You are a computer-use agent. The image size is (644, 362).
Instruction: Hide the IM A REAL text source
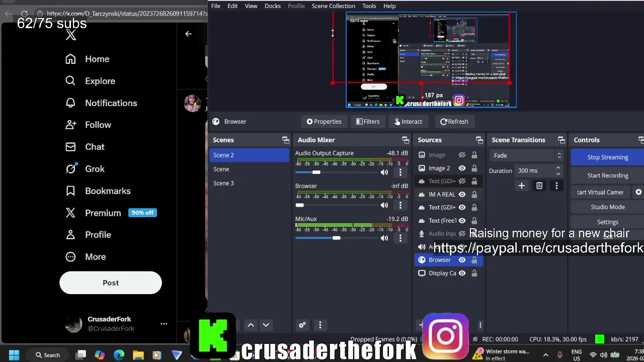(462, 195)
